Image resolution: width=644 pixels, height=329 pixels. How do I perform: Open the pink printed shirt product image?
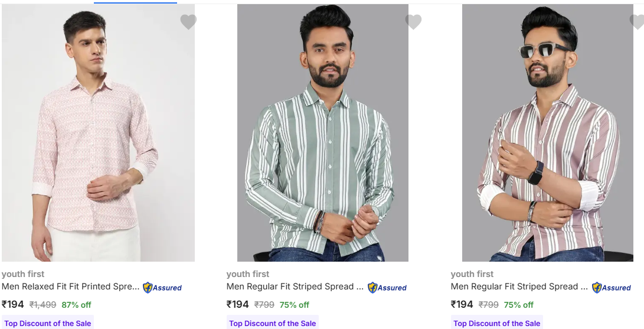click(x=98, y=133)
